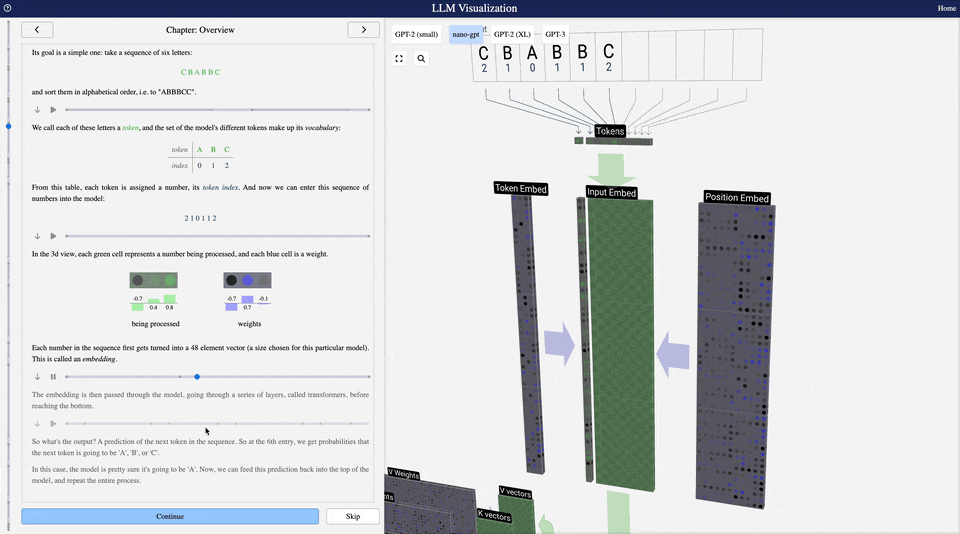The height and width of the screenshot is (534, 960).
Task: Advance to next chapter with right chevron
Action: (x=363, y=30)
